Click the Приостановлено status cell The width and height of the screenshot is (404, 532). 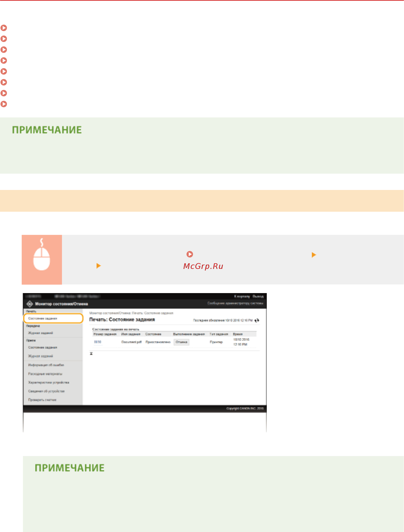[158, 342]
